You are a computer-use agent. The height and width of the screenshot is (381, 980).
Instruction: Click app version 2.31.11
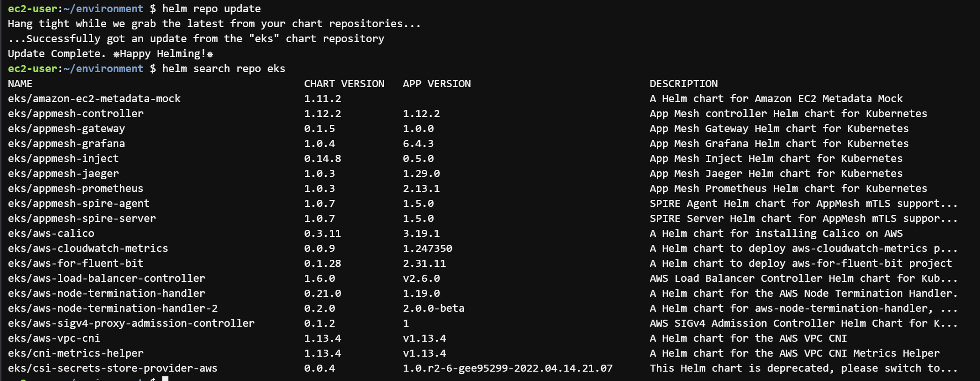(424, 264)
